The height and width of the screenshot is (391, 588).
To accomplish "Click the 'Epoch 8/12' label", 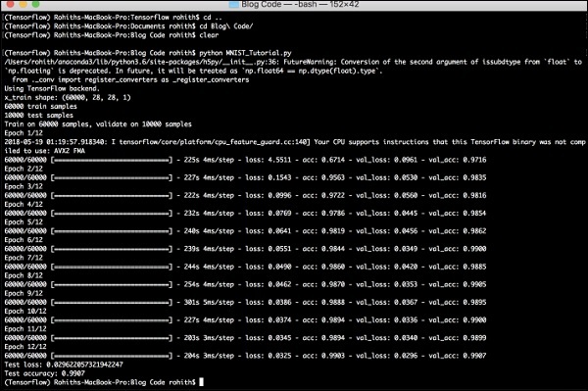I will [x=24, y=275].
